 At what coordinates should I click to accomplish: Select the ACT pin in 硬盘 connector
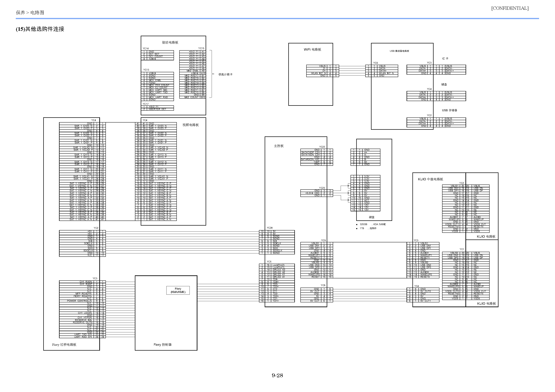[x=366, y=200]
